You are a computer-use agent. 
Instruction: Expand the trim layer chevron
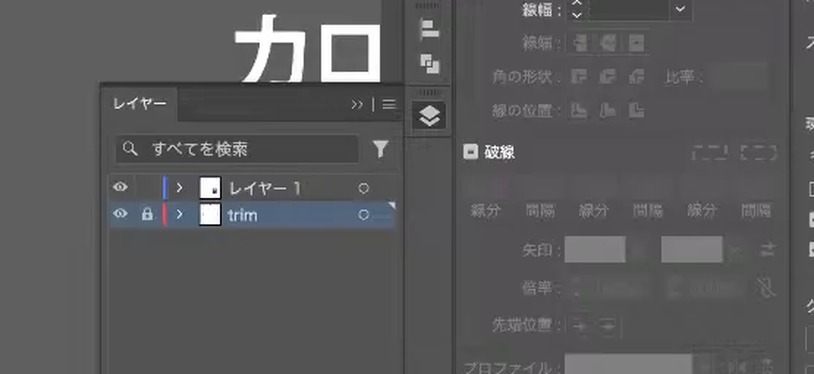tap(180, 214)
